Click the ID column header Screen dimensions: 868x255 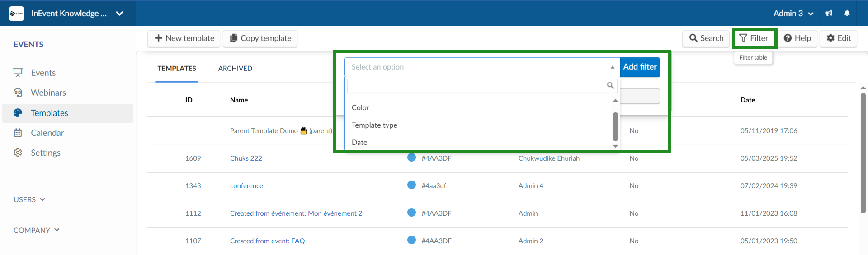tap(189, 100)
